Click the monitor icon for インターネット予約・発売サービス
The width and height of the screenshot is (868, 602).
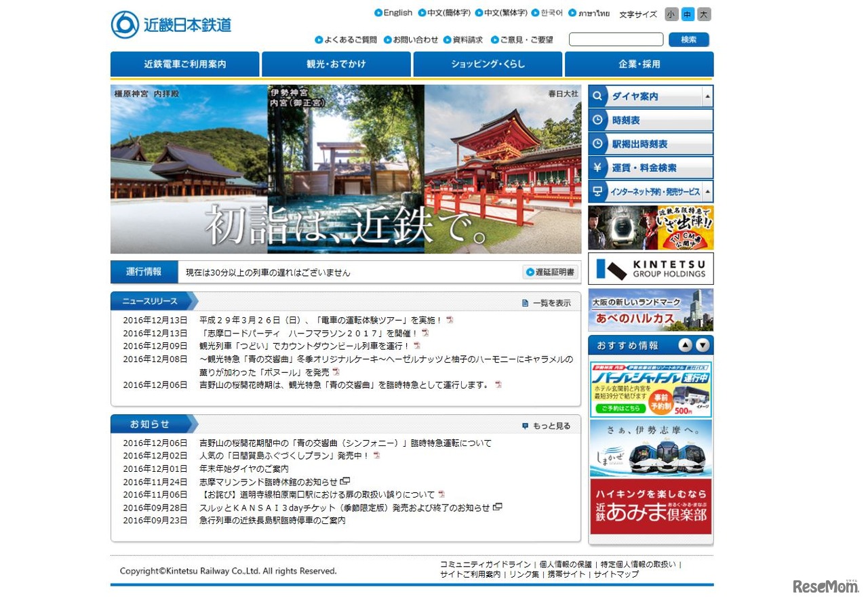pyautogui.click(x=597, y=191)
